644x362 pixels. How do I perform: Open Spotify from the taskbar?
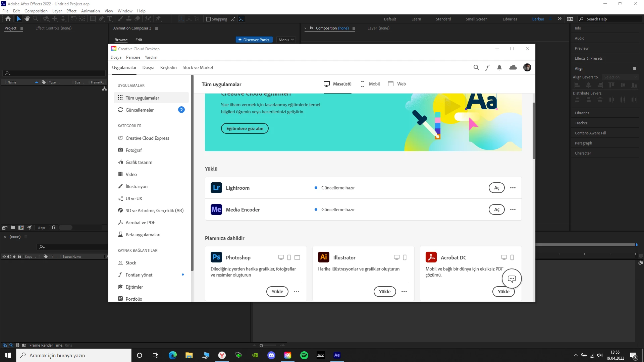tap(304, 355)
